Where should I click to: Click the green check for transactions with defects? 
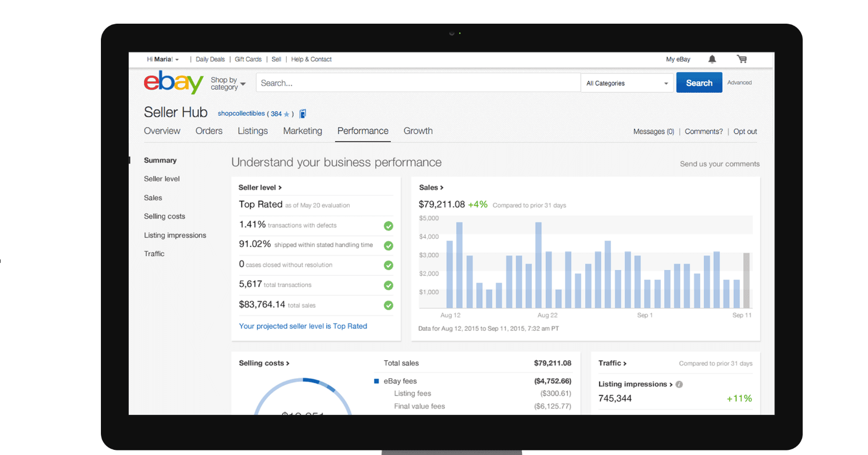tap(389, 225)
